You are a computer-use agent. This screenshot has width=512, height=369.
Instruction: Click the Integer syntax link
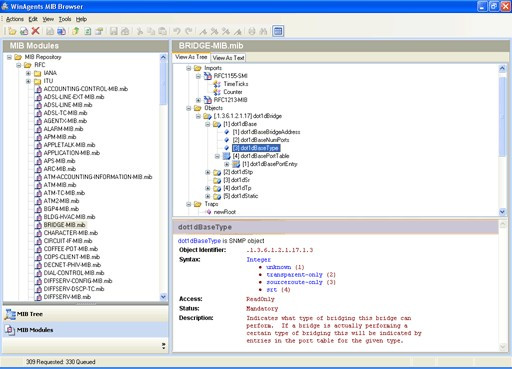point(259,259)
